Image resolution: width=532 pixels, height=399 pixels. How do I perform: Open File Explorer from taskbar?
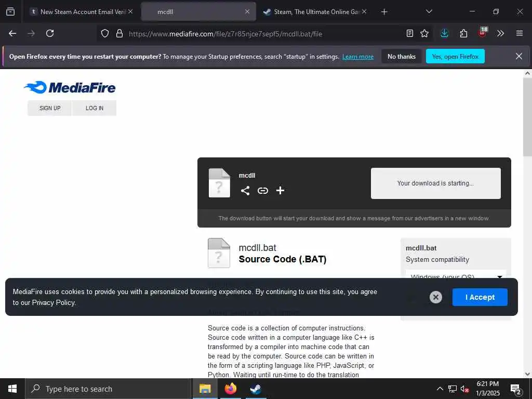[x=205, y=389]
